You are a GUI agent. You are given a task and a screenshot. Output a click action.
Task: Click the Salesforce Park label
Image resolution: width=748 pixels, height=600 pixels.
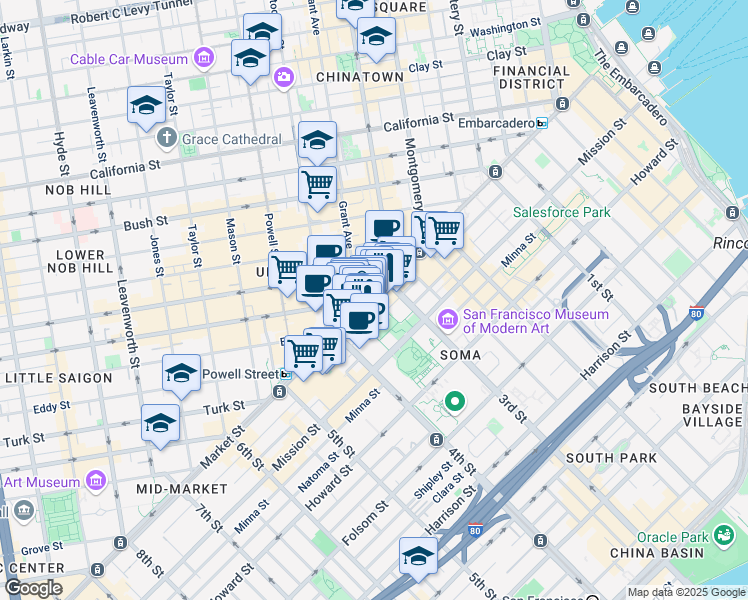562,212
